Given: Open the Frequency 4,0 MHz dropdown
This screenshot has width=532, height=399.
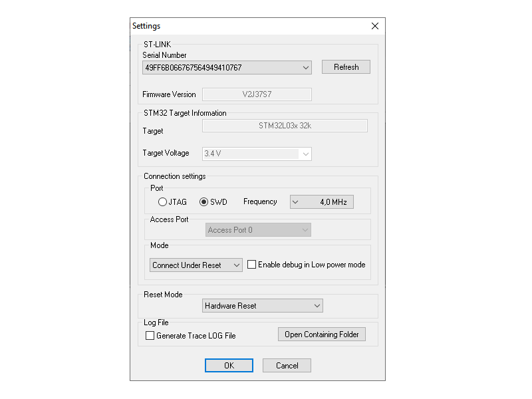Looking at the screenshot, I should pos(322,202).
